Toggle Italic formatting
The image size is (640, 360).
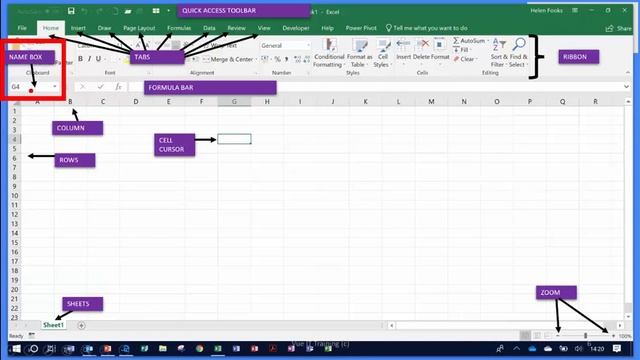(89, 59)
